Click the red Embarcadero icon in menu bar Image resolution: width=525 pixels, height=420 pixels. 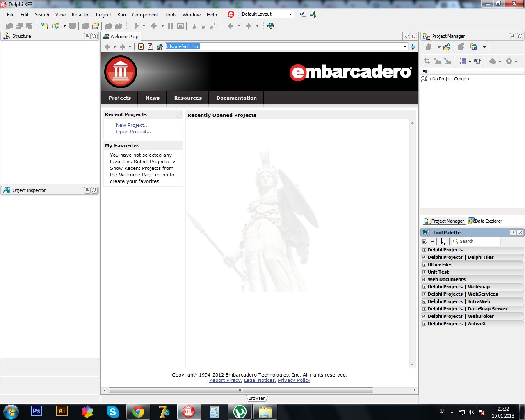231,14
